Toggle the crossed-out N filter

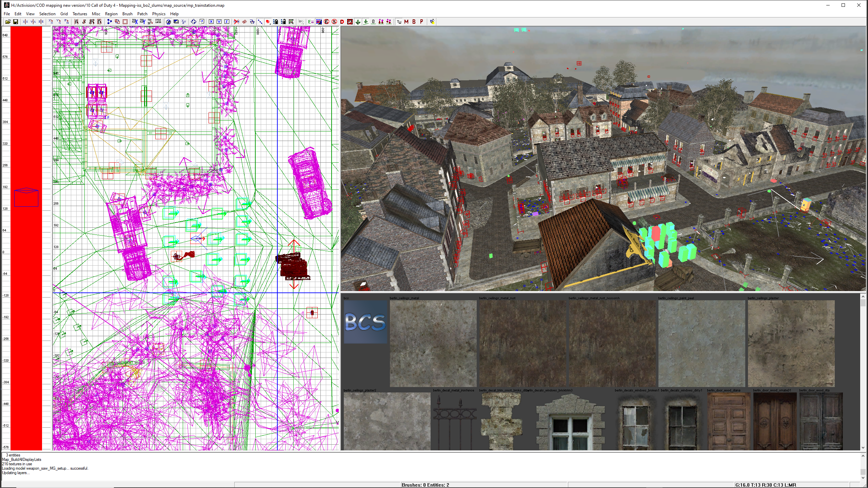point(350,22)
